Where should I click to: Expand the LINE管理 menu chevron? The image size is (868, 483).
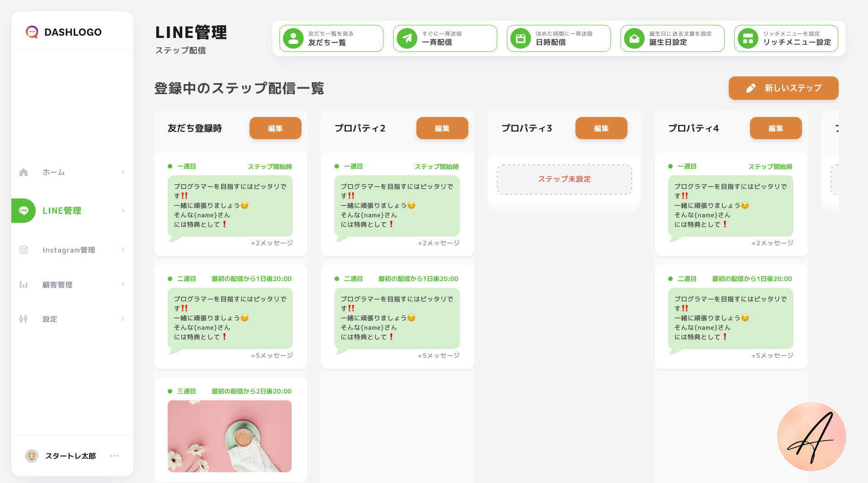(123, 211)
